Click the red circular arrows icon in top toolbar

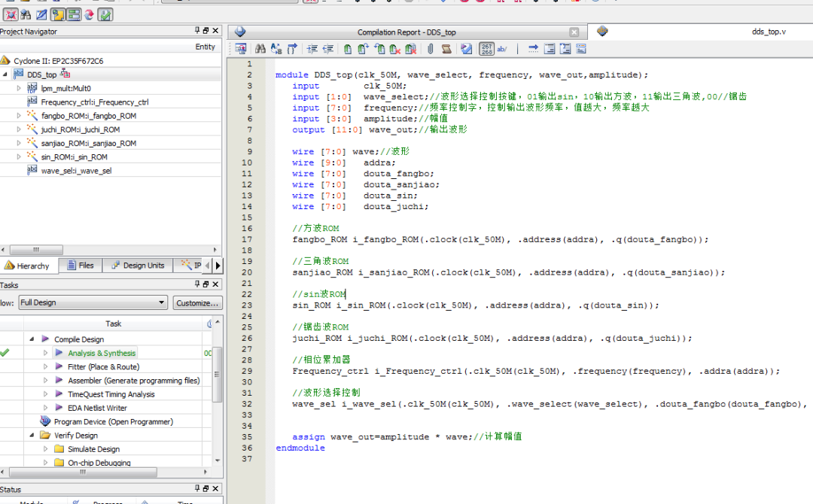pyautogui.click(x=90, y=14)
